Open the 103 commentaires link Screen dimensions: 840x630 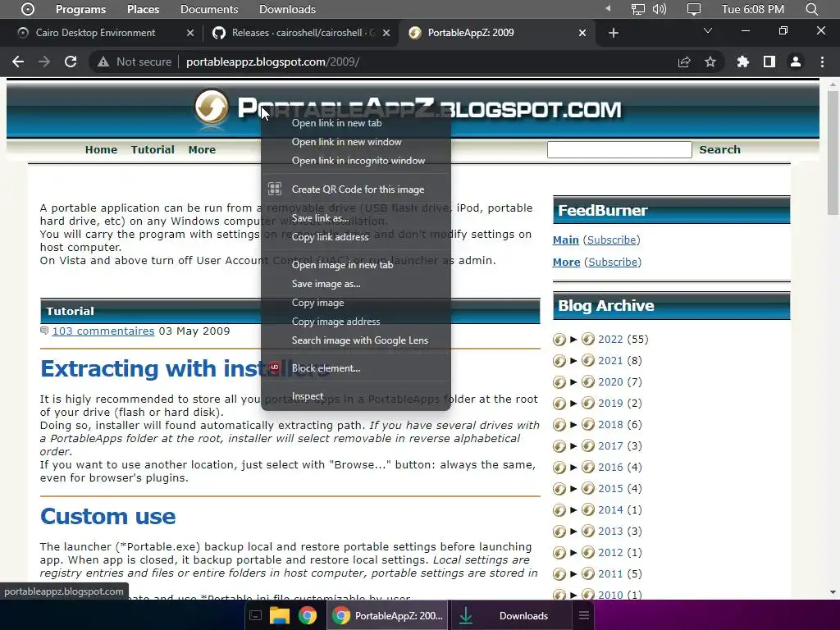click(x=103, y=331)
